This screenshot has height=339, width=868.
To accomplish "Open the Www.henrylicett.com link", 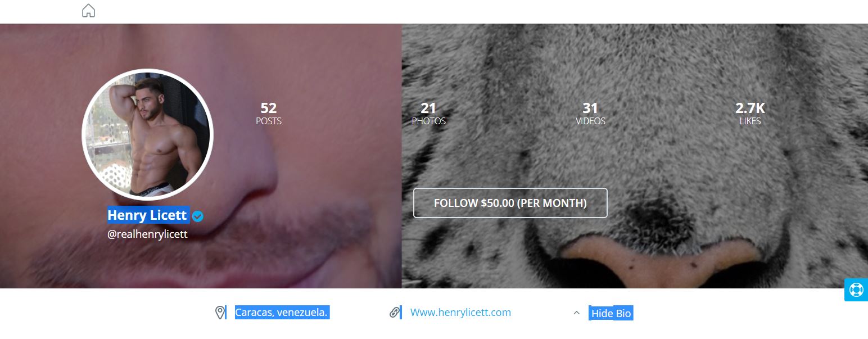I will tap(460, 313).
